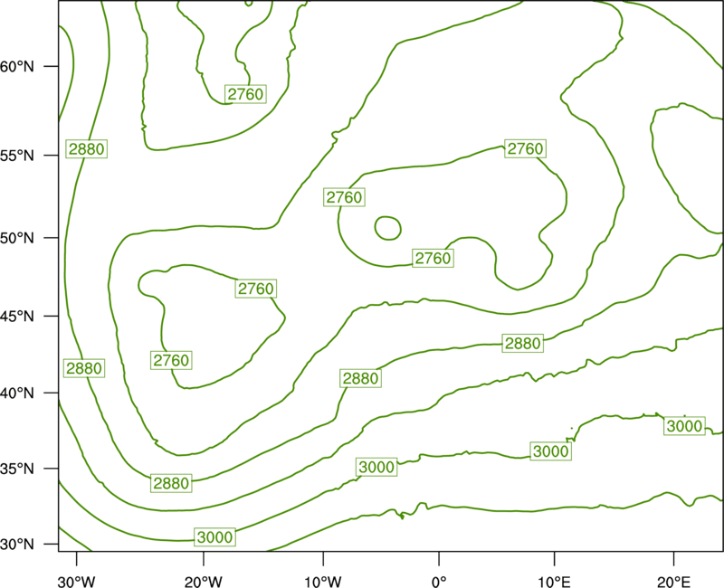
Task: Click the 35°N latitude axis label
Action: 17,469
